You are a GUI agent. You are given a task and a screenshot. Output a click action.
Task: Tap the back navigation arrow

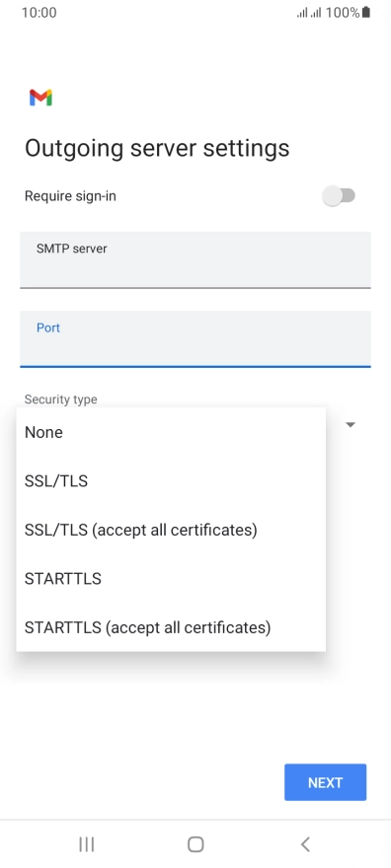[304, 844]
